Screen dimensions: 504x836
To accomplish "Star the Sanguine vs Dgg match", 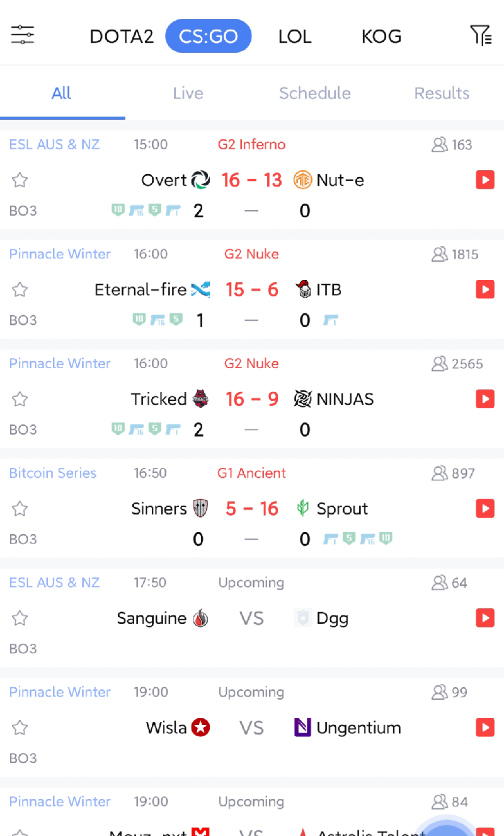I will [x=20, y=618].
